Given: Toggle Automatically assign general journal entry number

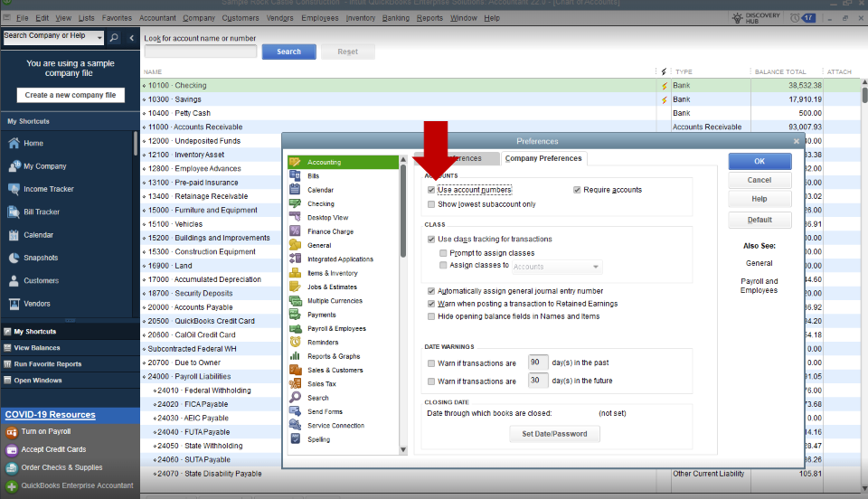Looking at the screenshot, I should pos(431,291).
